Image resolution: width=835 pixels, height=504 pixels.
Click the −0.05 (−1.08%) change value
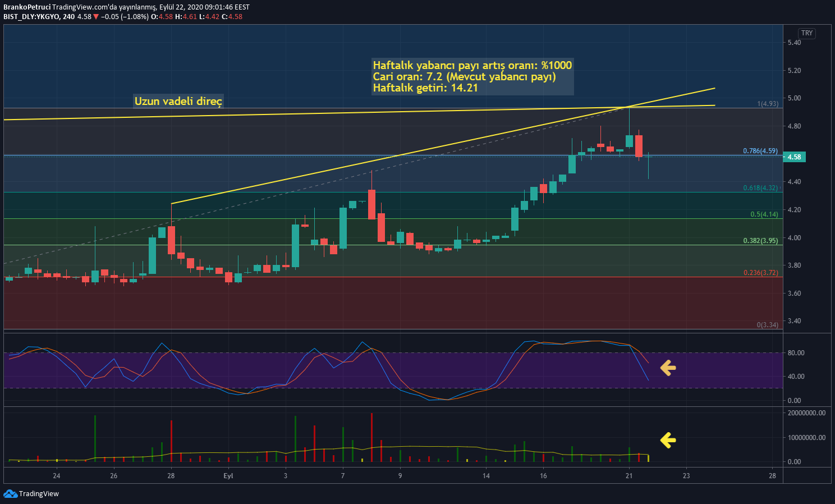pos(125,17)
